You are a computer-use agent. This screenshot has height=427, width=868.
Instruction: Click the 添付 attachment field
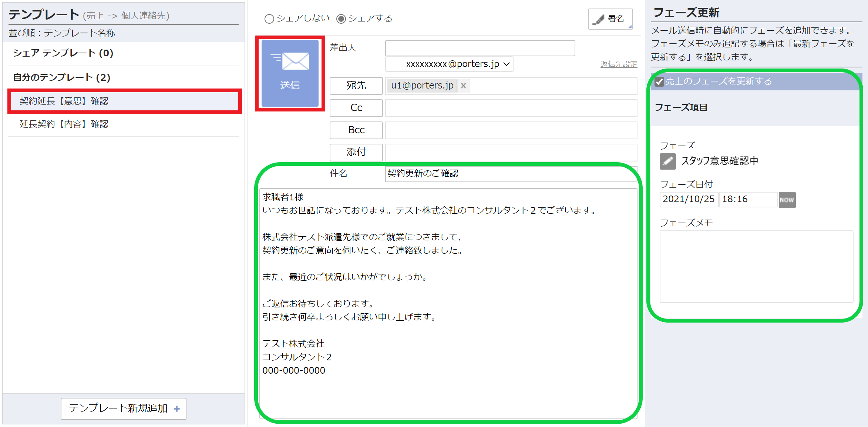tap(511, 152)
